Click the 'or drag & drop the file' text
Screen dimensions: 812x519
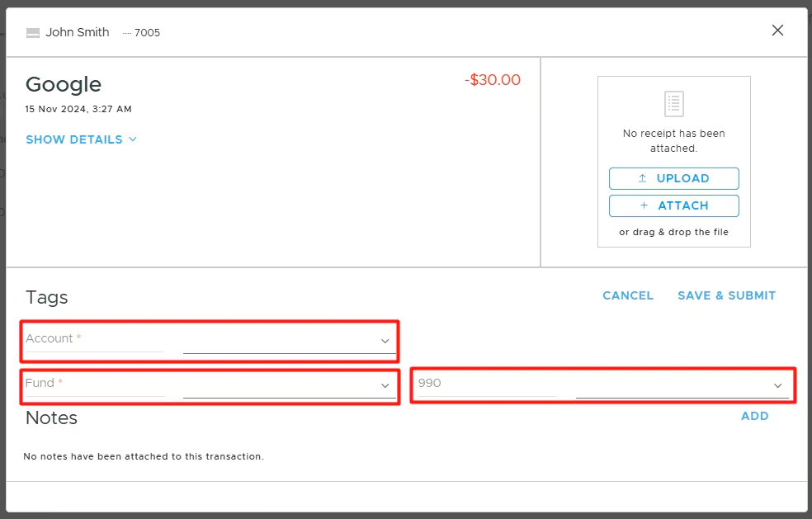click(x=673, y=232)
